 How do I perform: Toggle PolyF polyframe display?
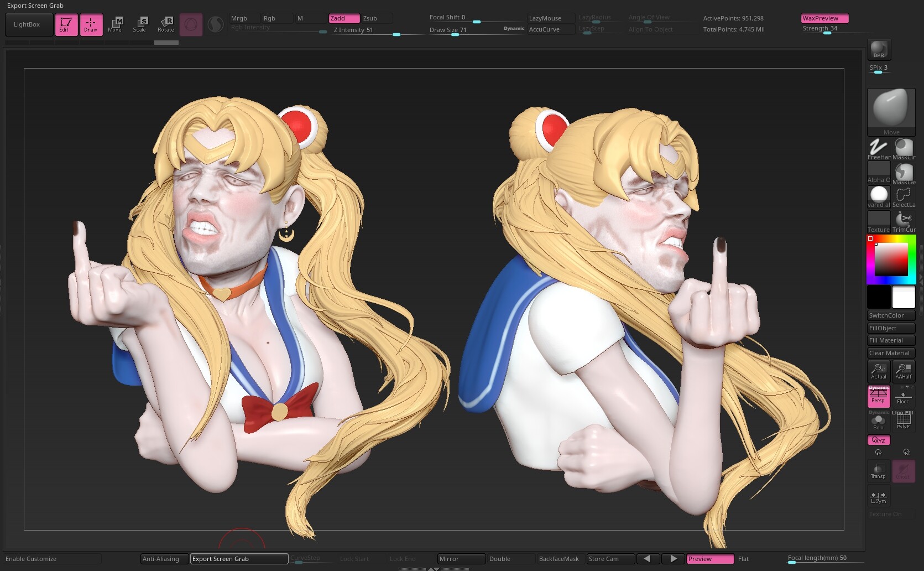tap(904, 421)
